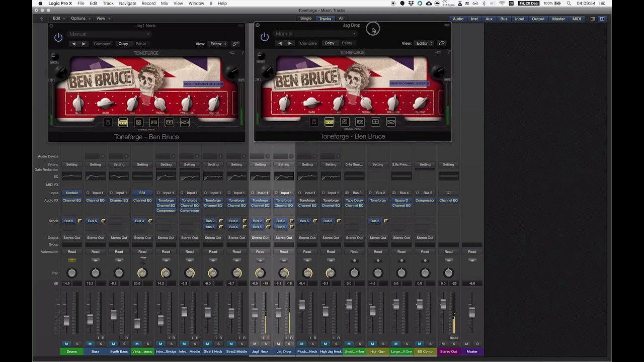
Task: Select the highlighted amp icon in Jag1 Neck signal path
Action: [x=123, y=122]
